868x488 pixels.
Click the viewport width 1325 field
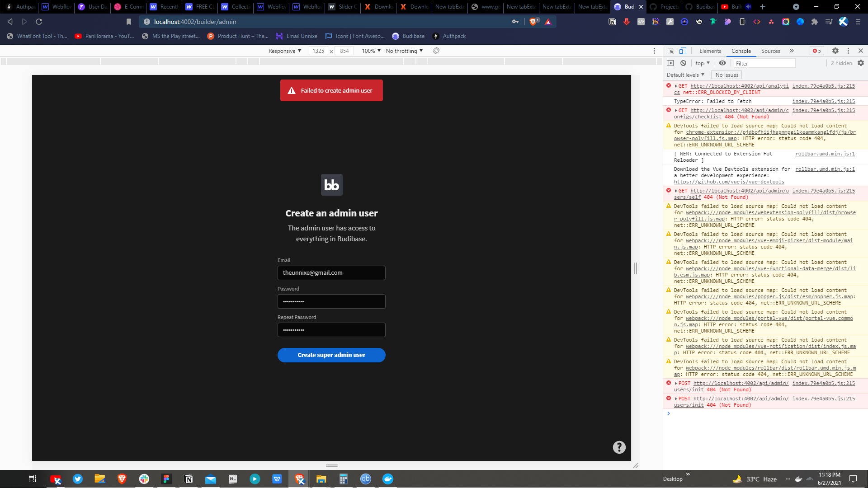(x=319, y=51)
